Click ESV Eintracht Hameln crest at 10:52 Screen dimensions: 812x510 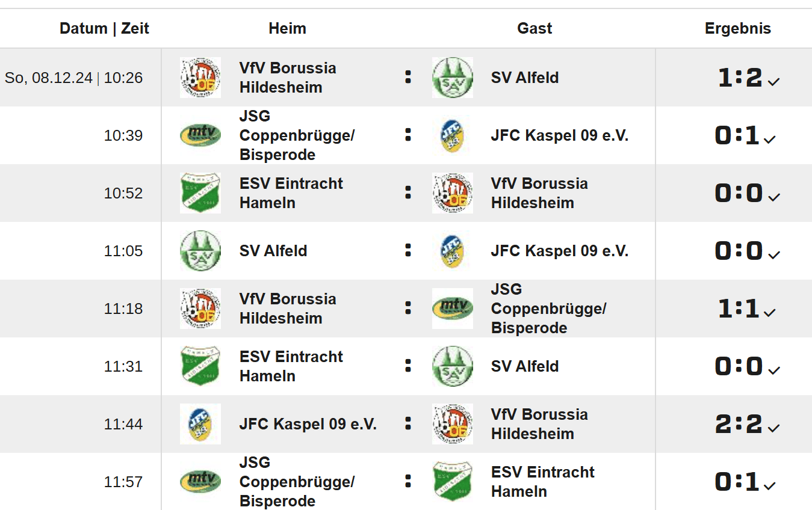(x=200, y=193)
